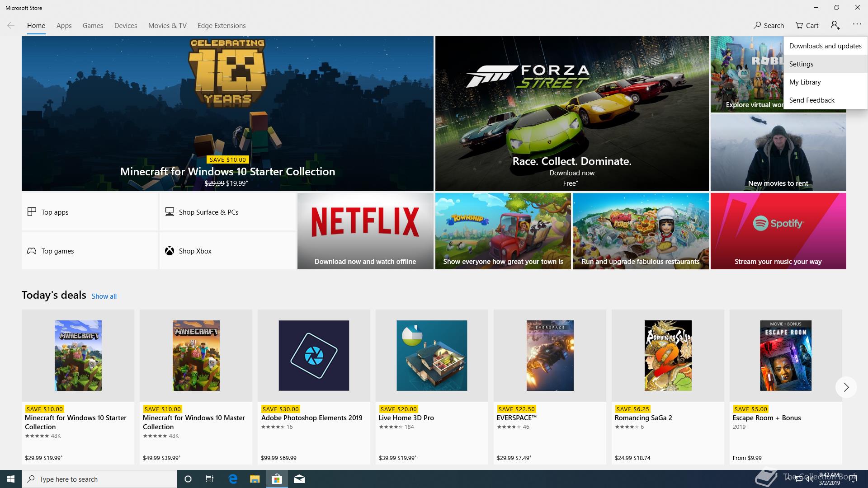
Task: Switch to the Devices tab
Action: [x=126, y=26]
